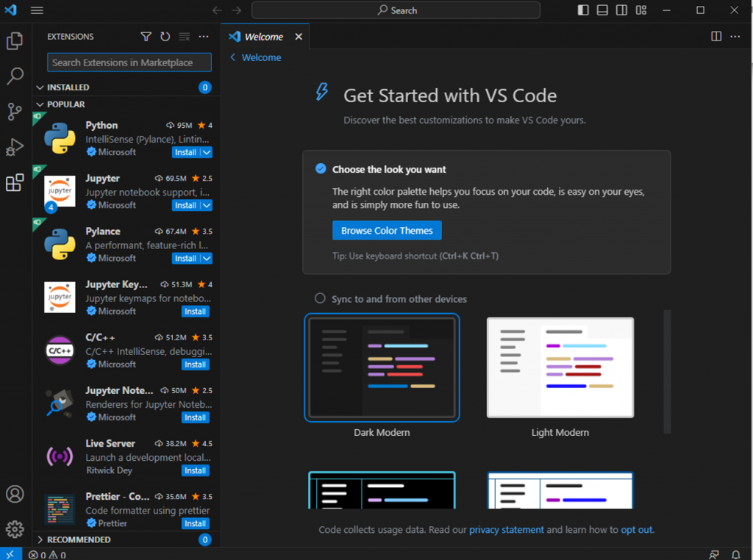Open the Explorer view in activity bar
Screen dimensions: 753x560
15,41
